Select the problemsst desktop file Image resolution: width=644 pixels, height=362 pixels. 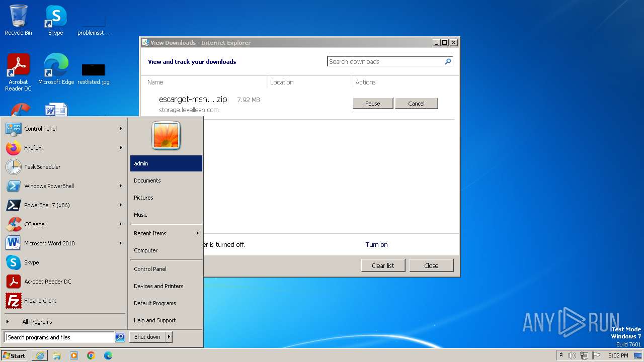(x=94, y=24)
